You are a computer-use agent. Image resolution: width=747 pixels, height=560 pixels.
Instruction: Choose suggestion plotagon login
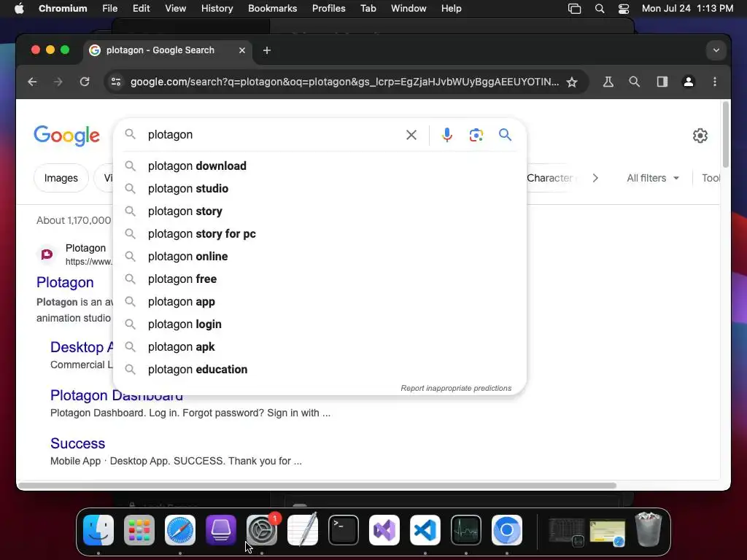tap(320, 324)
